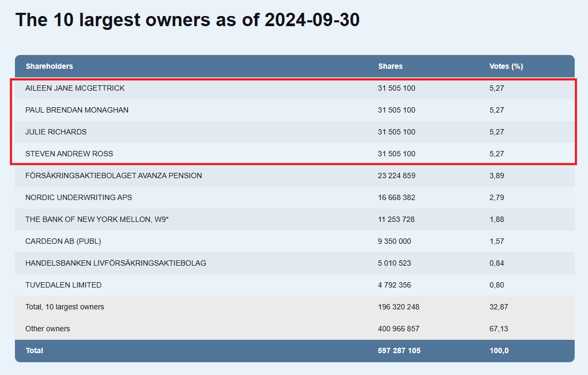Click the page heading about 10 largest owners
The height and width of the screenshot is (375, 588).
coord(188,20)
